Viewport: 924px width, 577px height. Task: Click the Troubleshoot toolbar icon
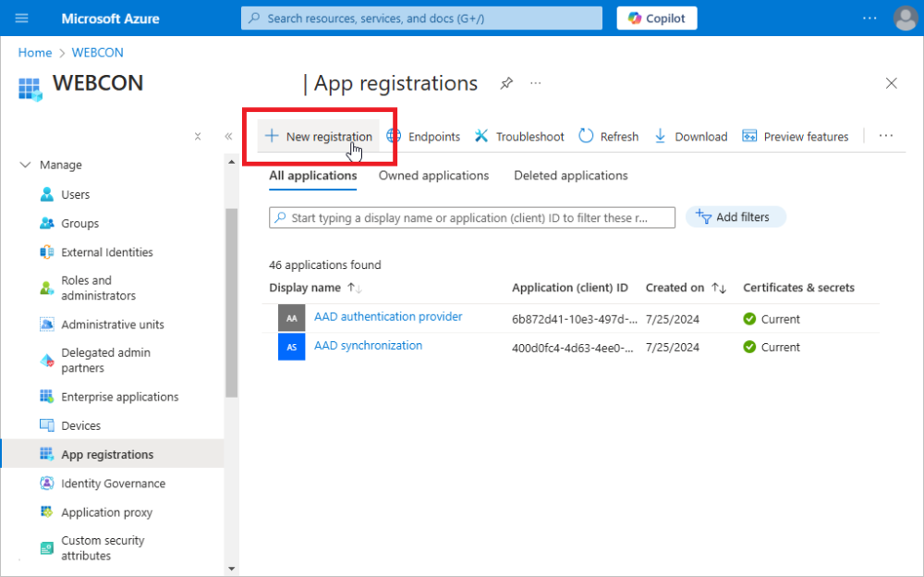coord(481,137)
